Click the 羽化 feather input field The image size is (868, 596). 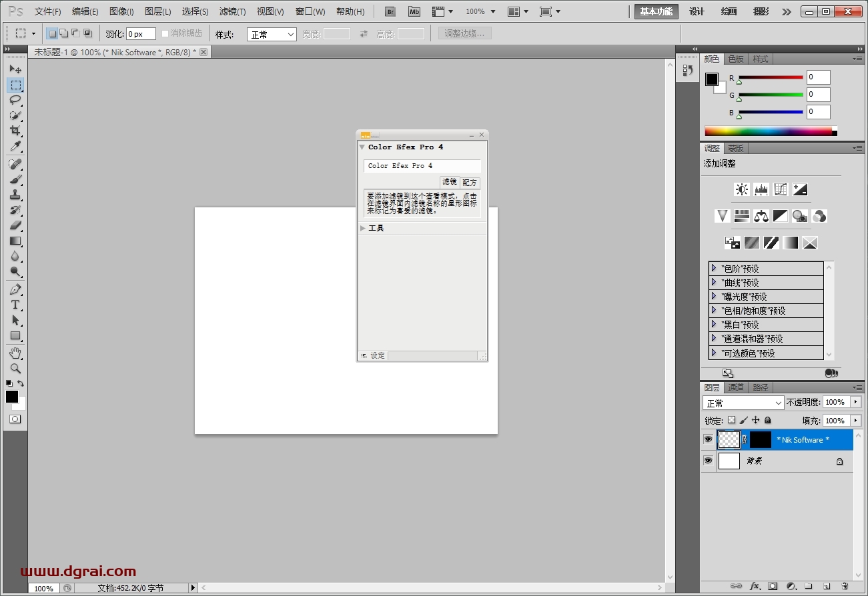[x=141, y=34]
